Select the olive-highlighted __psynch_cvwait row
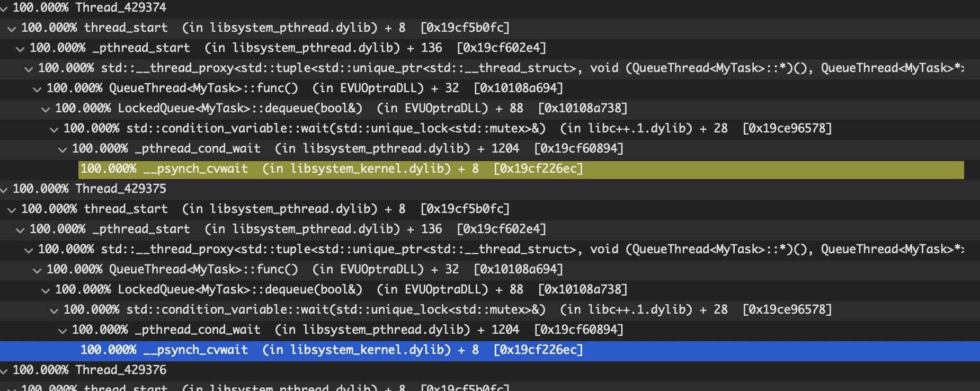Screen dimensions: 980x391 (x=331, y=169)
